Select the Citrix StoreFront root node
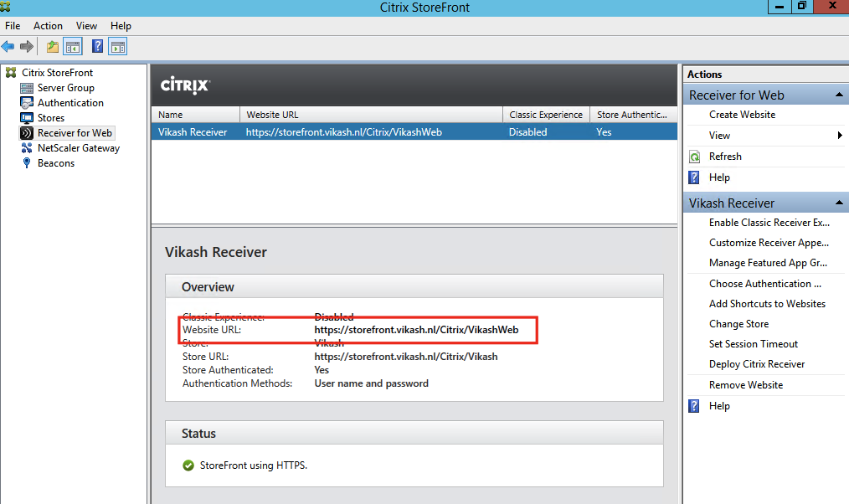This screenshot has width=849, height=504. [x=58, y=73]
